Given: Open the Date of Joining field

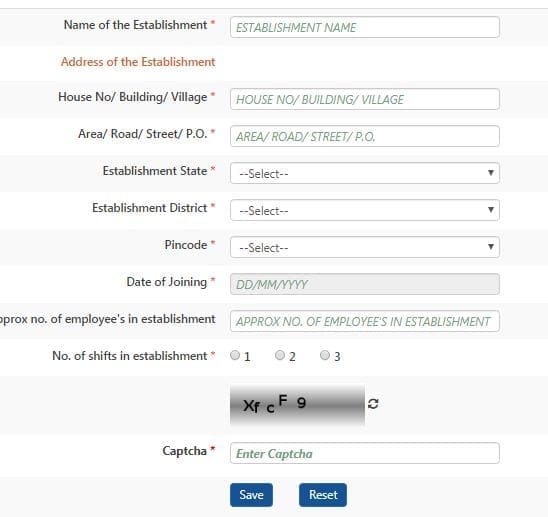Looking at the screenshot, I should (x=365, y=284).
